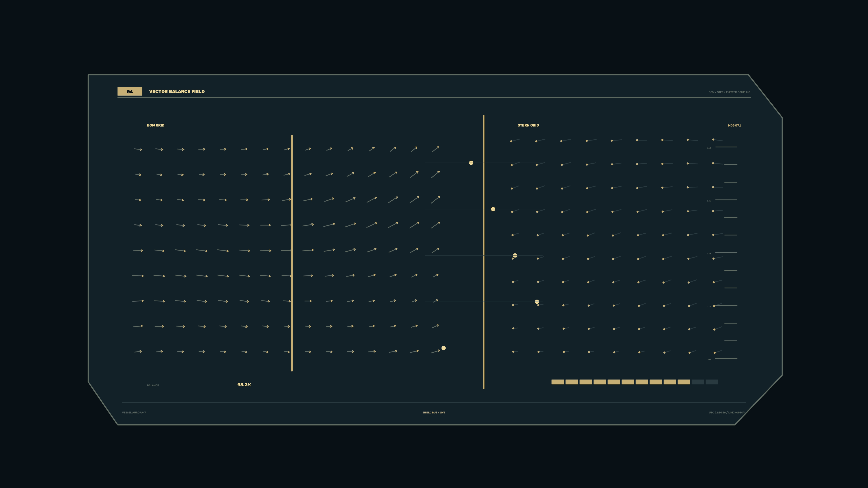Select the topmost row slider handle
Image resolution: width=868 pixels, height=488 pixels.
(471, 163)
